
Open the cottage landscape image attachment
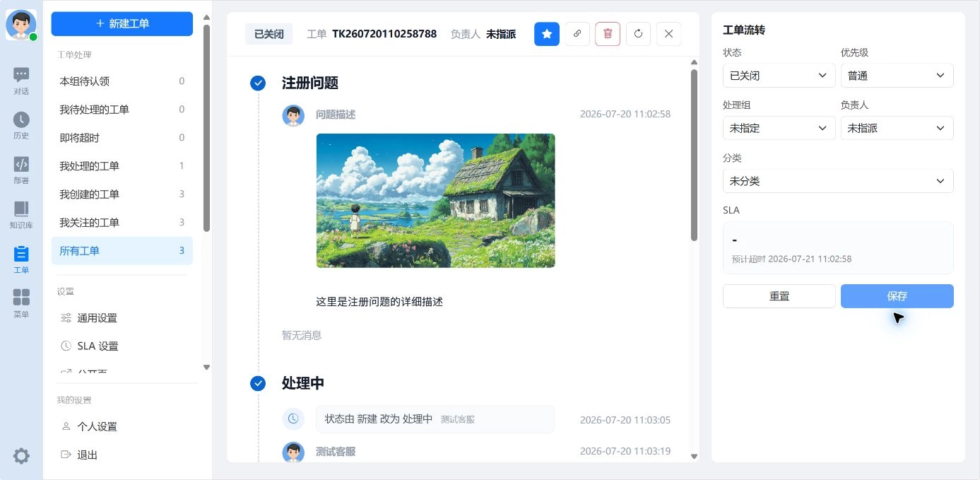point(435,201)
